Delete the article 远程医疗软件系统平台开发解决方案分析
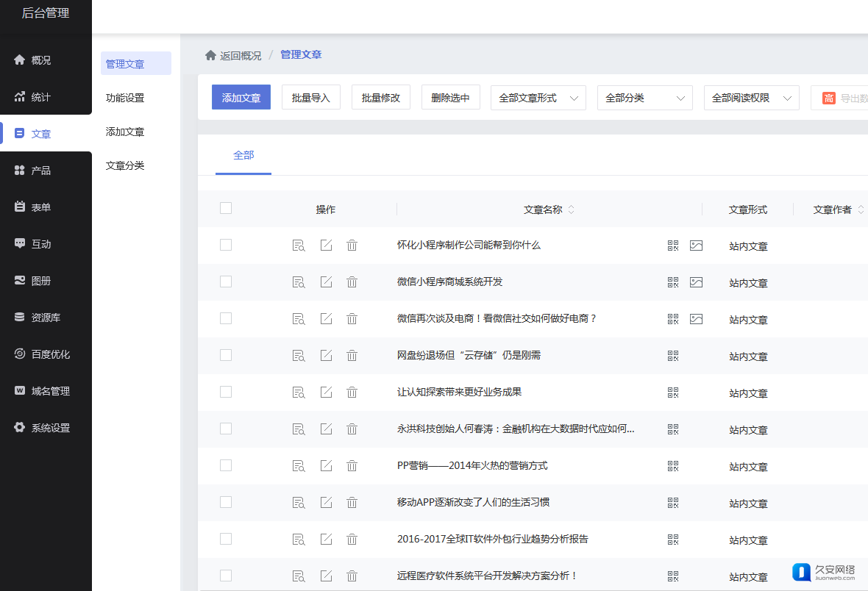This screenshot has height=591, width=868. tap(352, 576)
